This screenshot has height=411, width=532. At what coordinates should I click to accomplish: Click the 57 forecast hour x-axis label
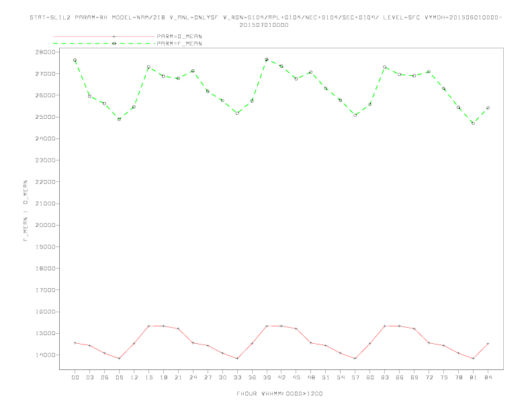(x=355, y=377)
